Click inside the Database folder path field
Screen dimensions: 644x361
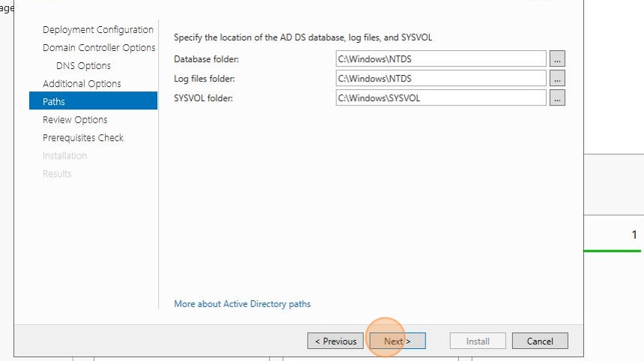(x=441, y=58)
